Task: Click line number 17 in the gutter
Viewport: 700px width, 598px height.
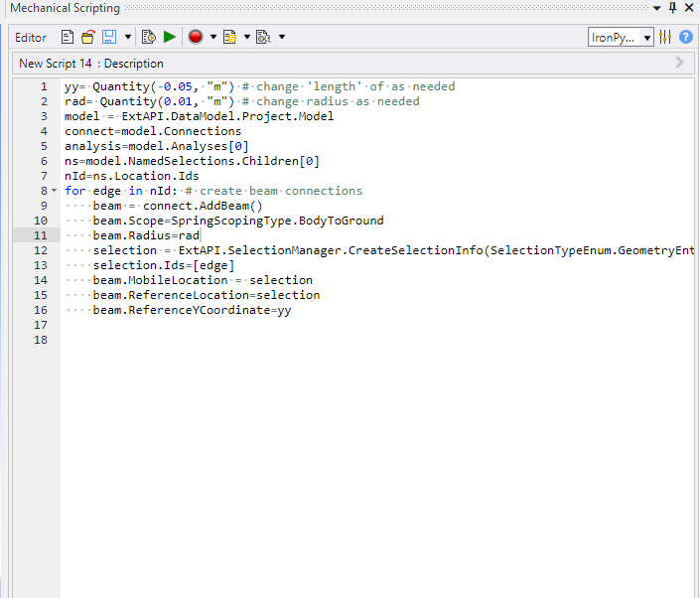Action: click(x=41, y=325)
